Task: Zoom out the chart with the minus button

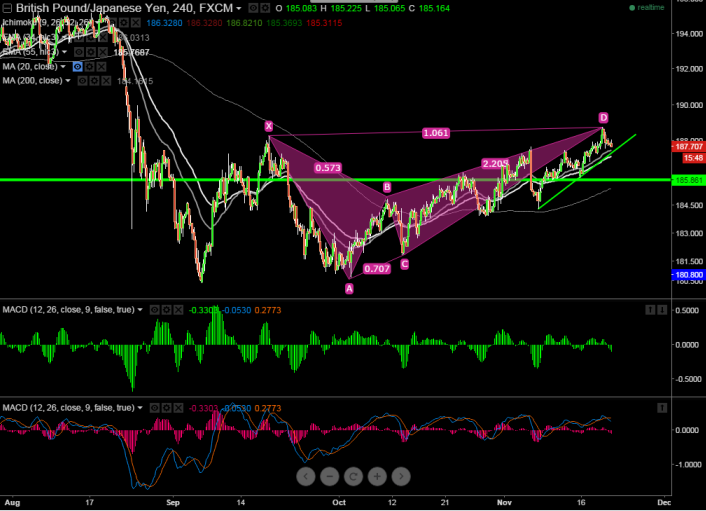Action: (330, 476)
